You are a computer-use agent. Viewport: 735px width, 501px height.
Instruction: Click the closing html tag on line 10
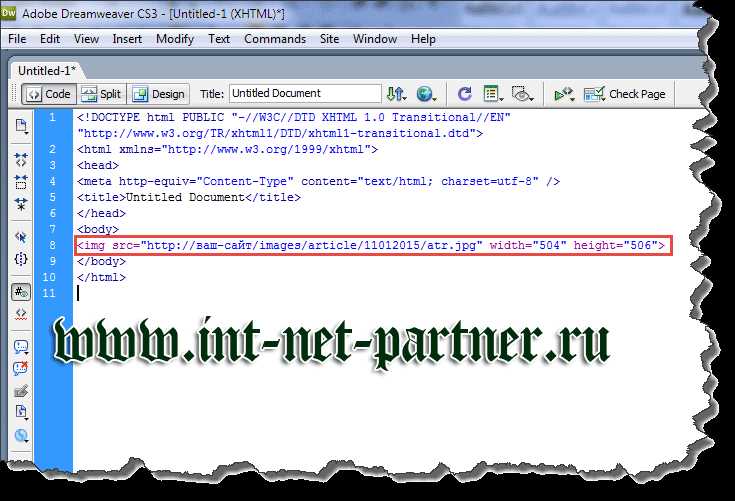[x=102, y=277]
